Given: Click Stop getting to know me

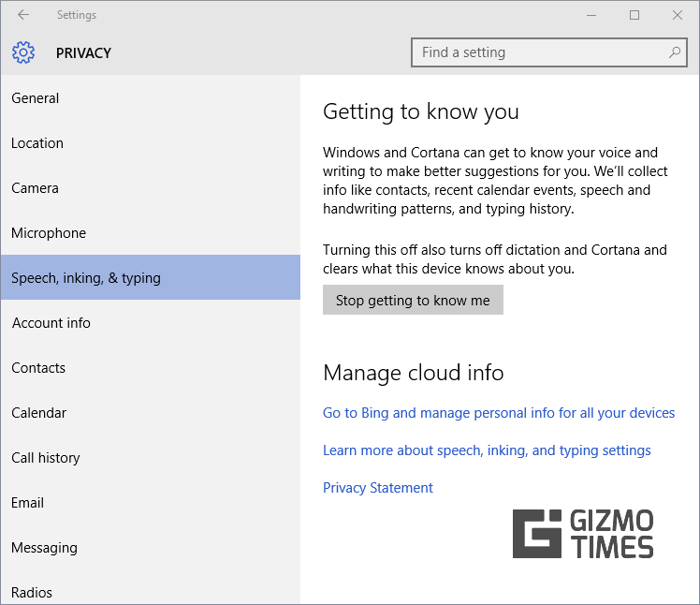Looking at the screenshot, I should pyautogui.click(x=413, y=300).
